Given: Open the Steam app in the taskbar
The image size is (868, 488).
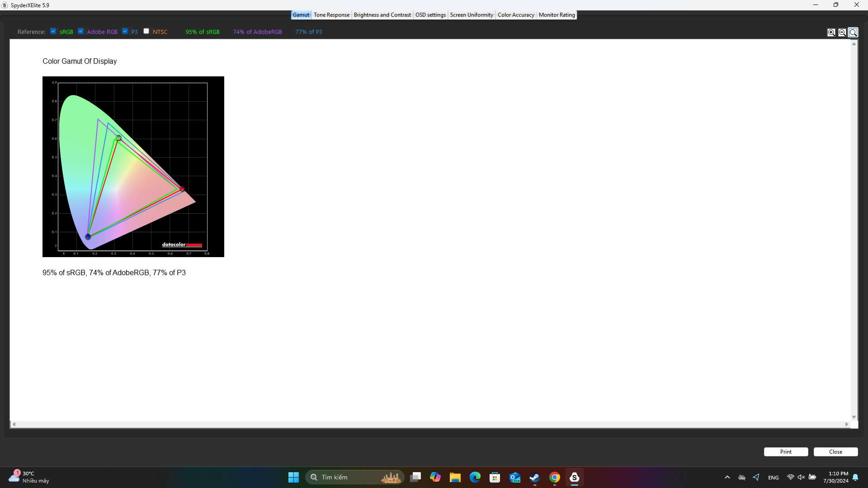Looking at the screenshot, I should coord(534,477).
